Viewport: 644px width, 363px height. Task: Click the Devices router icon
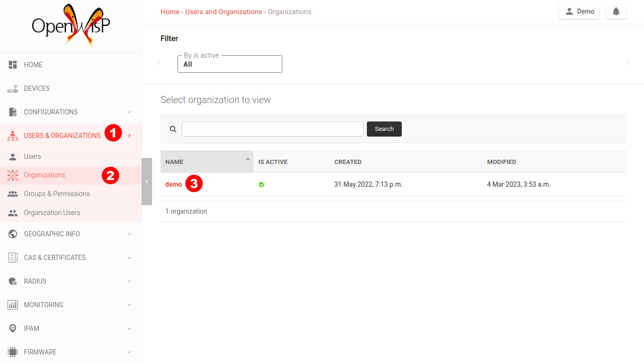pyautogui.click(x=13, y=88)
